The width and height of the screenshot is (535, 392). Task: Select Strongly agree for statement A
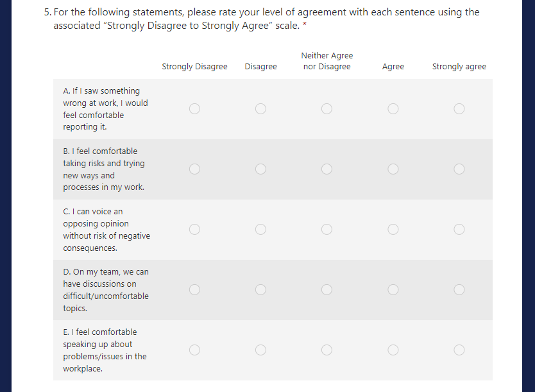click(459, 109)
